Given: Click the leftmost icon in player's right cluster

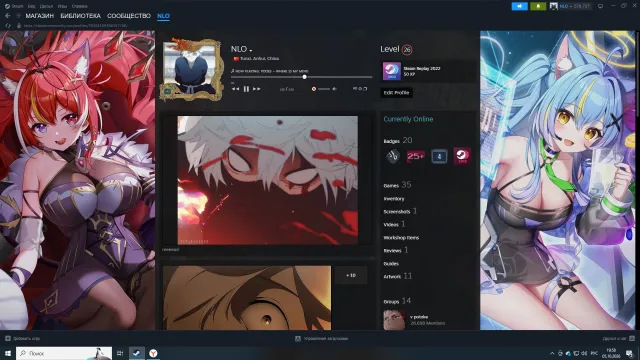Looking at the screenshot, I should click(355, 89).
